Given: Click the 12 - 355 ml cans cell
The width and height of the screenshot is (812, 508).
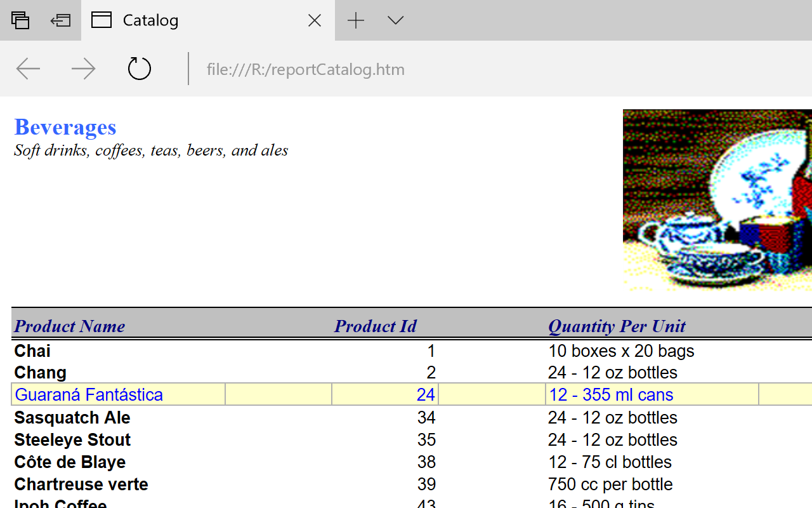Looking at the screenshot, I should [x=611, y=395].
